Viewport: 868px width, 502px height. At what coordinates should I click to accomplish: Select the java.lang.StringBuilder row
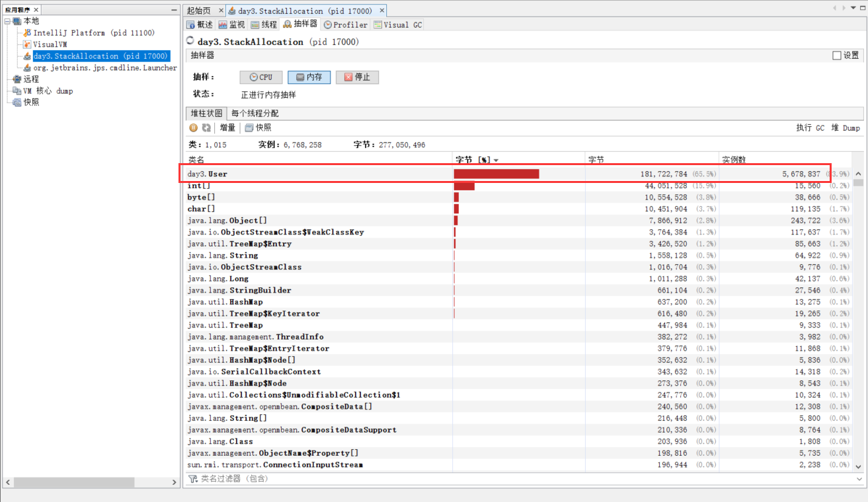click(520, 290)
